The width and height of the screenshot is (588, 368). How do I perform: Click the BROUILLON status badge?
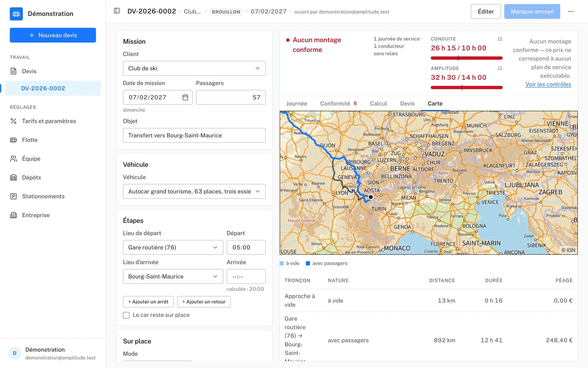[x=226, y=12]
